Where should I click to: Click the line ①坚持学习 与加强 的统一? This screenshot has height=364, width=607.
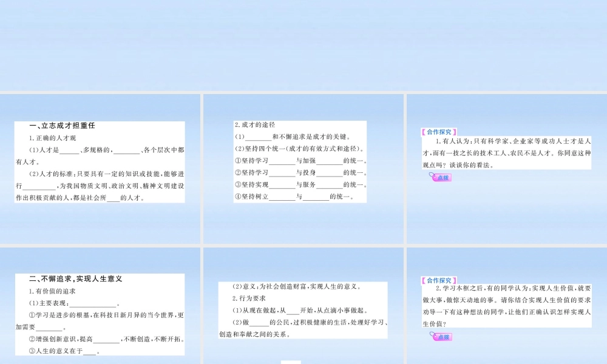click(300, 161)
